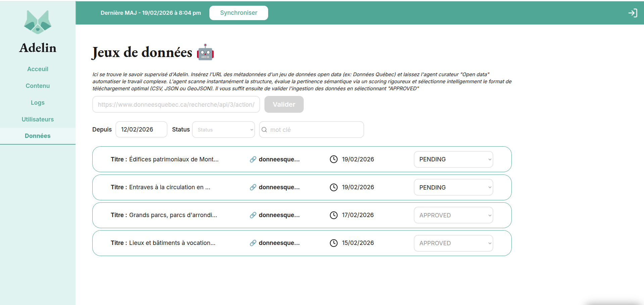Image resolution: width=644 pixels, height=305 pixels.
Task: Click the link icon for Entraves à la circulation row
Action: tap(253, 187)
